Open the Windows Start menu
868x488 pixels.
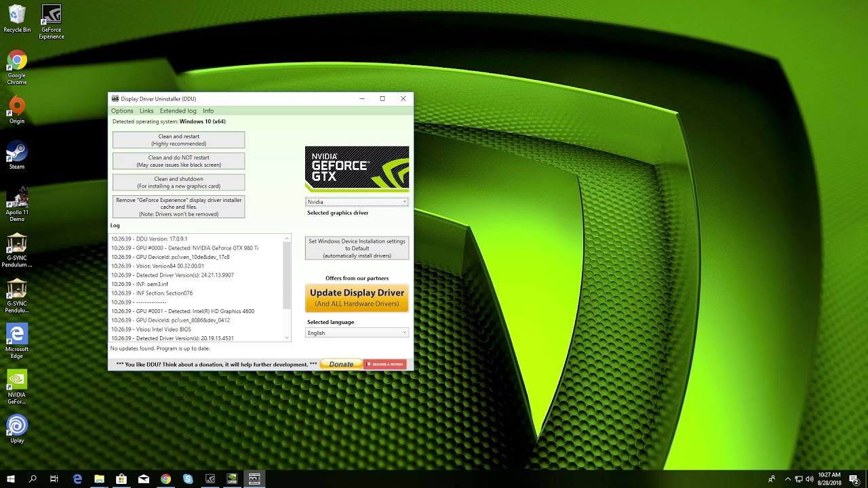tap(11, 479)
